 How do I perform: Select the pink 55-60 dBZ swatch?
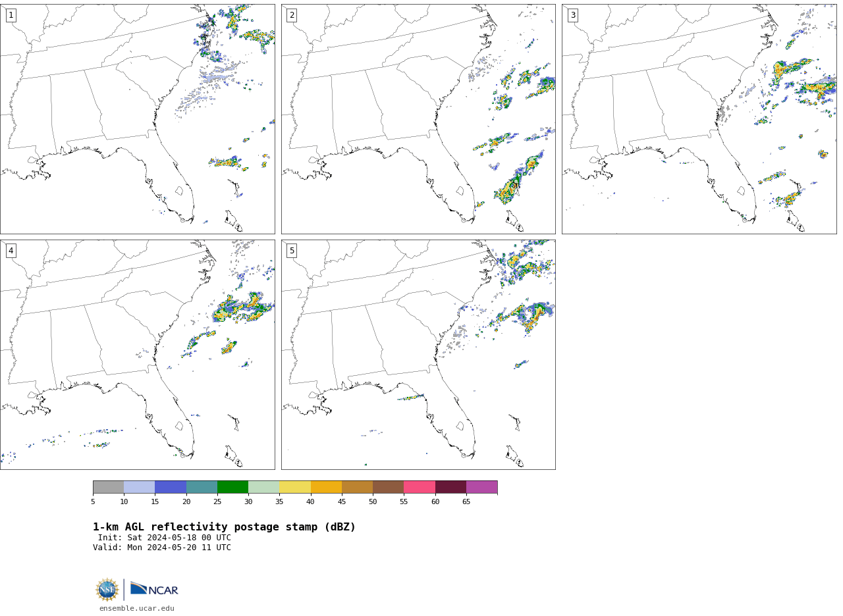pyautogui.click(x=420, y=487)
